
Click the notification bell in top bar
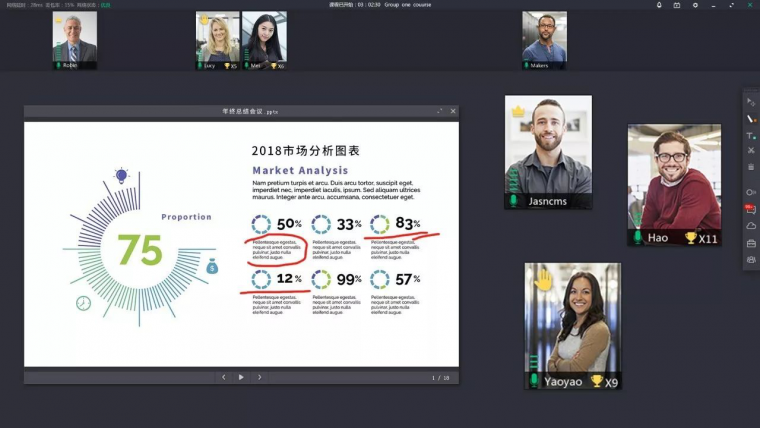pyautogui.click(x=659, y=5)
